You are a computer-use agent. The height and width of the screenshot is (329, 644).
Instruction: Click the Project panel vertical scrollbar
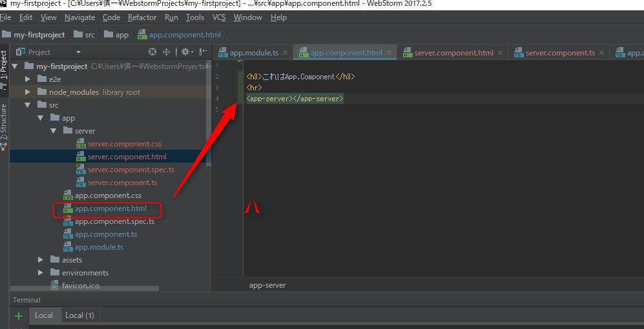(209, 113)
